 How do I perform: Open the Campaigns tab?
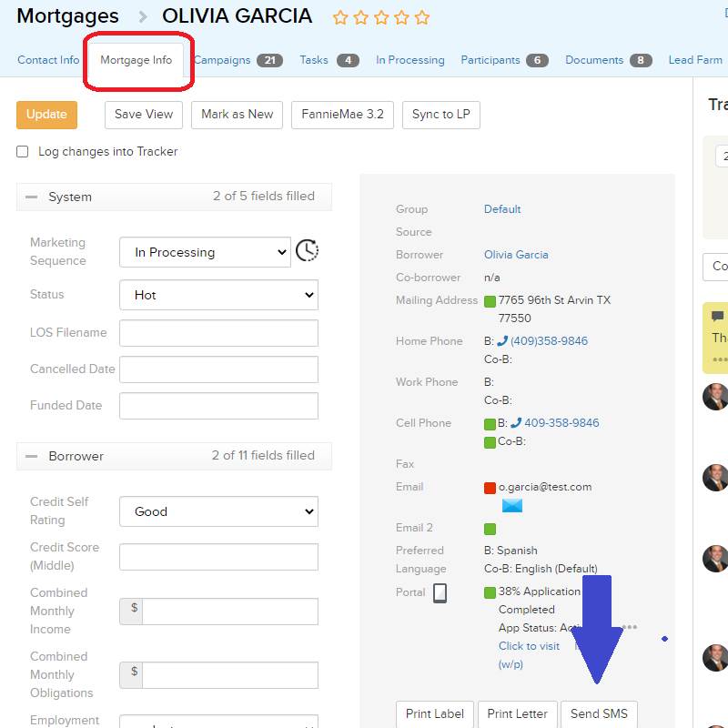(x=238, y=60)
